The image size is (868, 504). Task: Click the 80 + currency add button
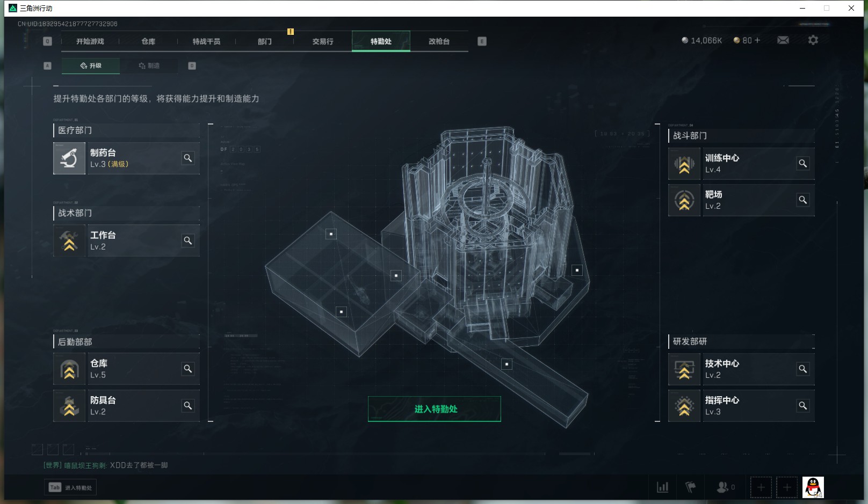click(747, 40)
